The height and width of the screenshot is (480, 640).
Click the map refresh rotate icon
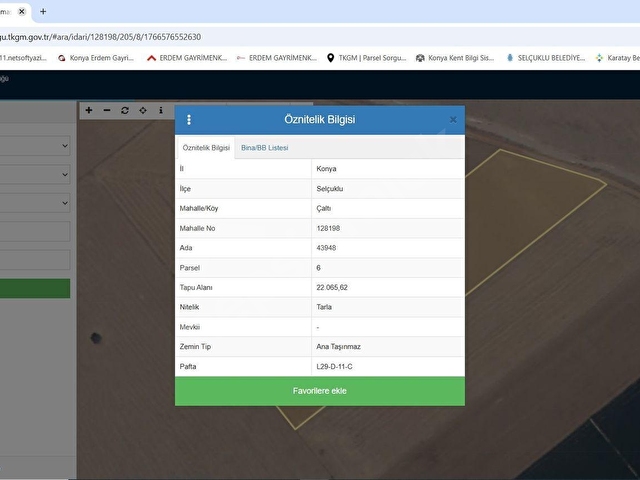tap(125, 110)
